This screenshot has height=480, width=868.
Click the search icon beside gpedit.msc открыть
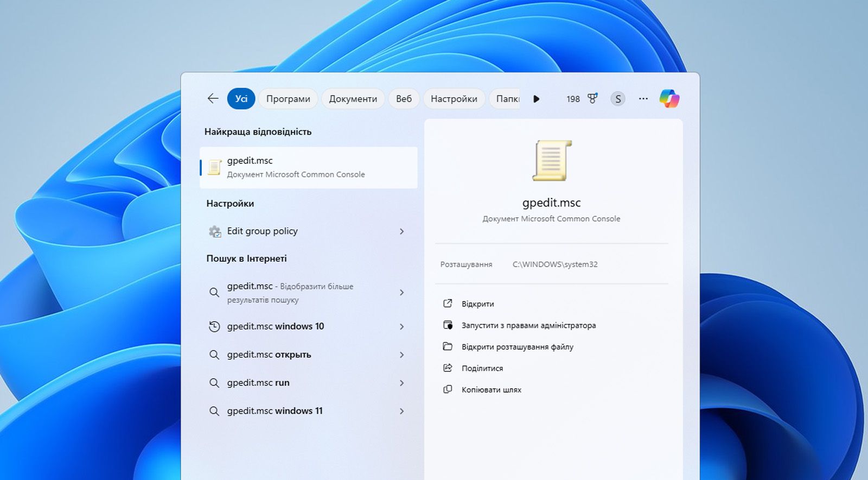[x=214, y=355]
